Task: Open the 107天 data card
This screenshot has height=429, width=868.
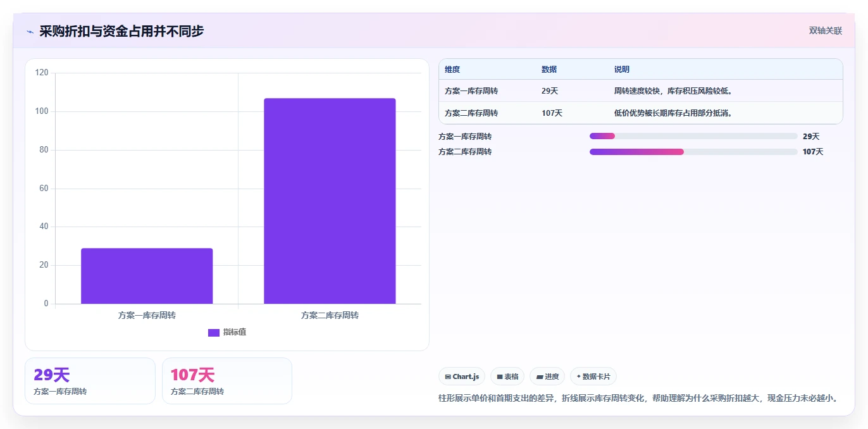Action: click(x=227, y=381)
